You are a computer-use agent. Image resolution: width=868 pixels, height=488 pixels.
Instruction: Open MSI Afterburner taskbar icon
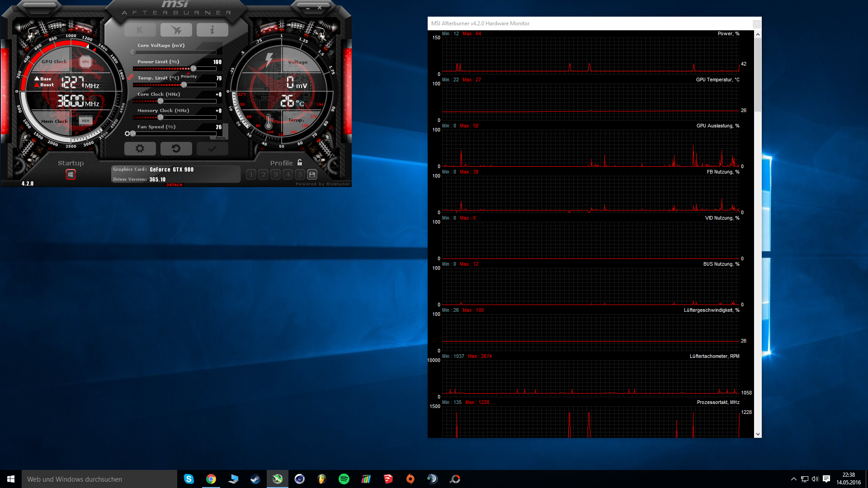(278, 479)
